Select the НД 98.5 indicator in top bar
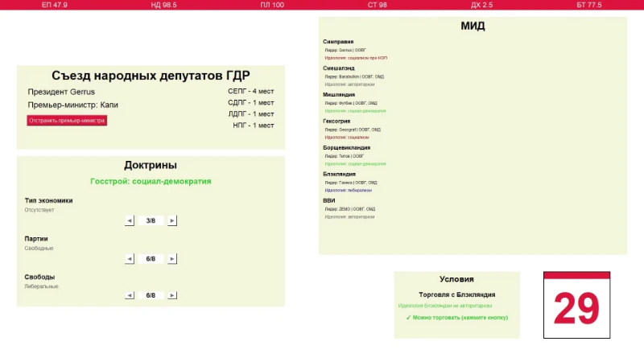The width and height of the screenshot is (644, 362). (x=163, y=5)
